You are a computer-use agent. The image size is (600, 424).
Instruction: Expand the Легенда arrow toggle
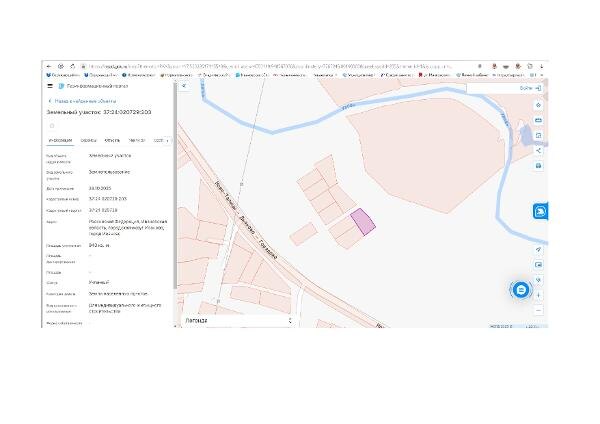pyautogui.click(x=290, y=321)
